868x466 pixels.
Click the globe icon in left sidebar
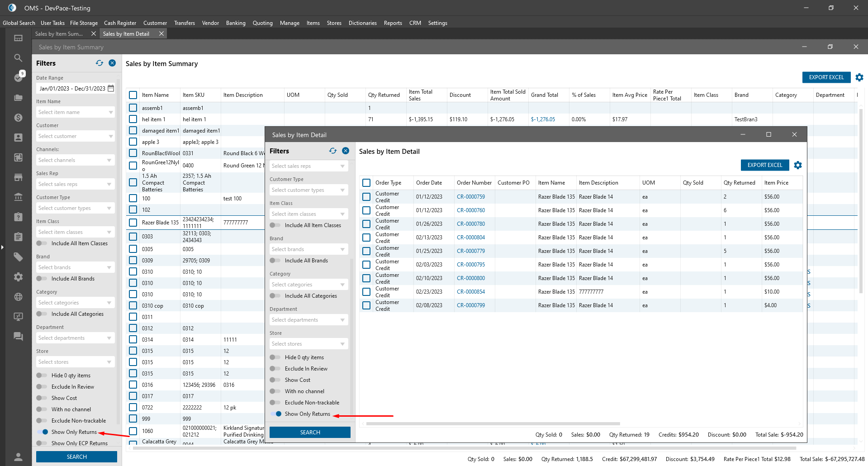(x=18, y=297)
